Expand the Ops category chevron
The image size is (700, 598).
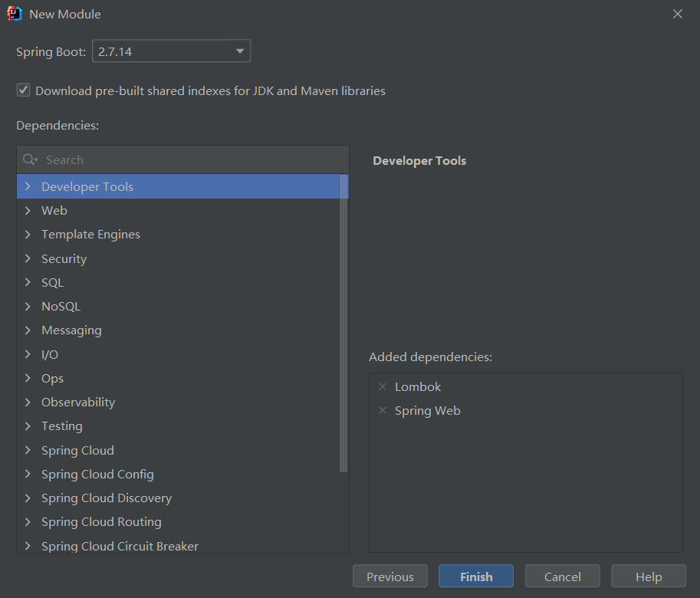click(x=28, y=378)
